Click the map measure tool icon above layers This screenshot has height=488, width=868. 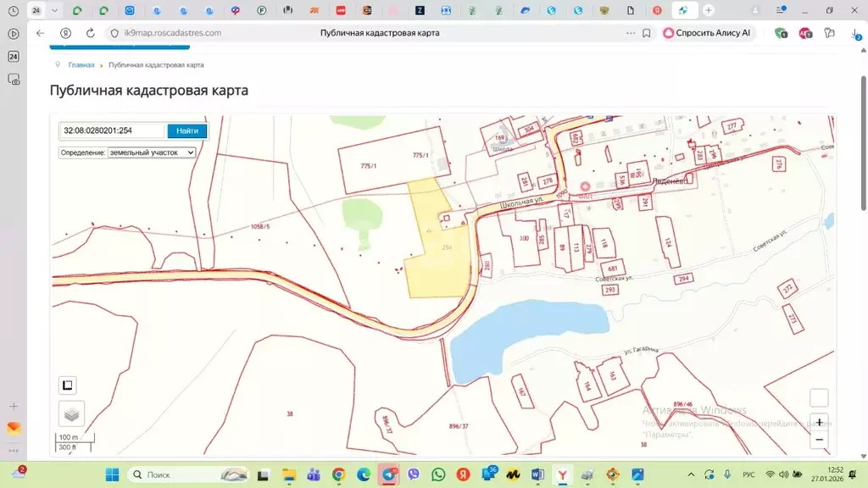click(x=68, y=385)
